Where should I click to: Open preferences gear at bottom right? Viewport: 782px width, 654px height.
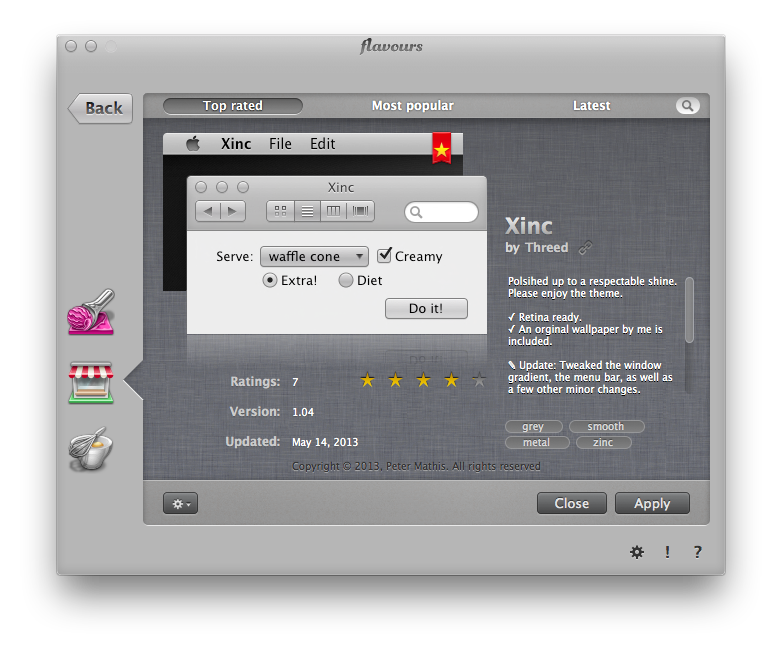(x=637, y=552)
